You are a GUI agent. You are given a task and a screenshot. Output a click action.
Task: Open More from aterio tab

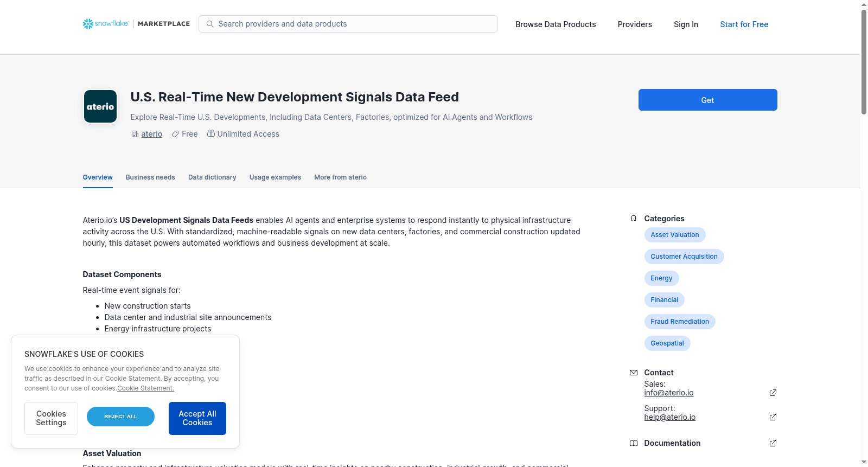point(340,177)
